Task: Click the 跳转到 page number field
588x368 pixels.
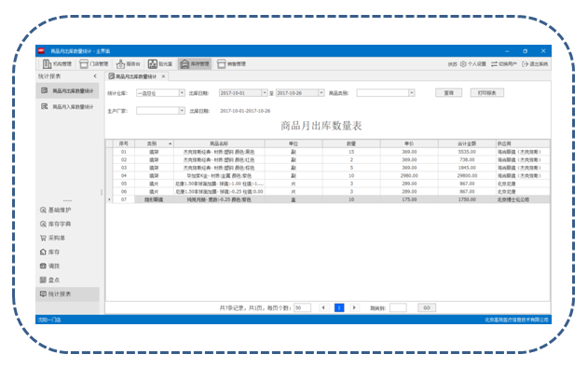Action: pyautogui.click(x=398, y=307)
